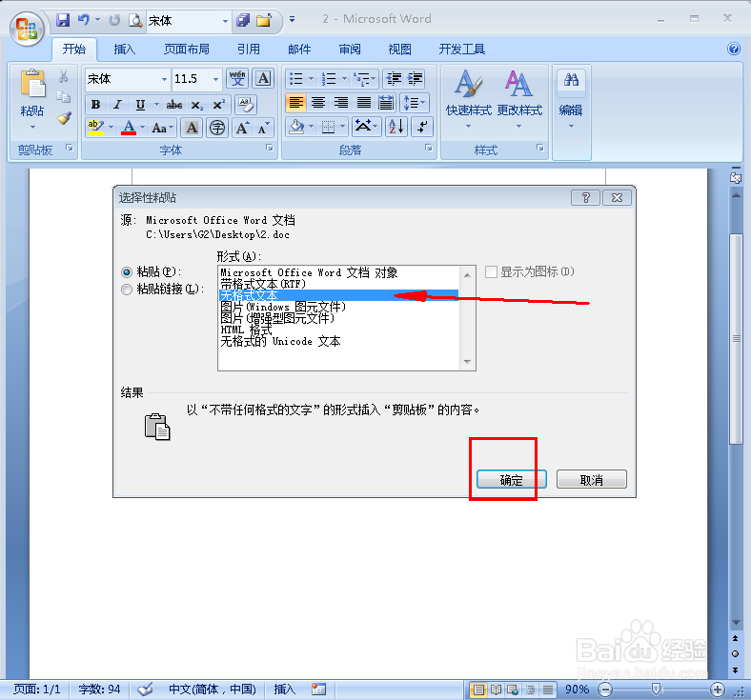
Task: Apply distributed alignment
Action: (x=386, y=103)
